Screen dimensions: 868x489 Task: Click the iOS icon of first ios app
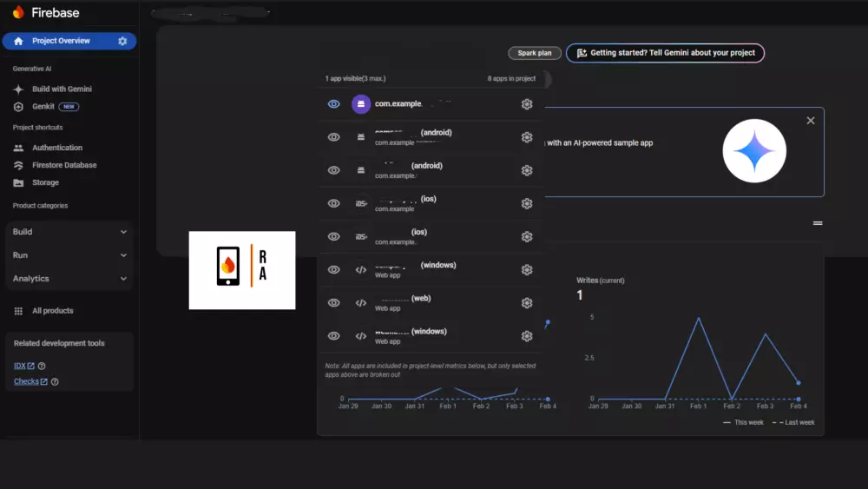point(361,204)
